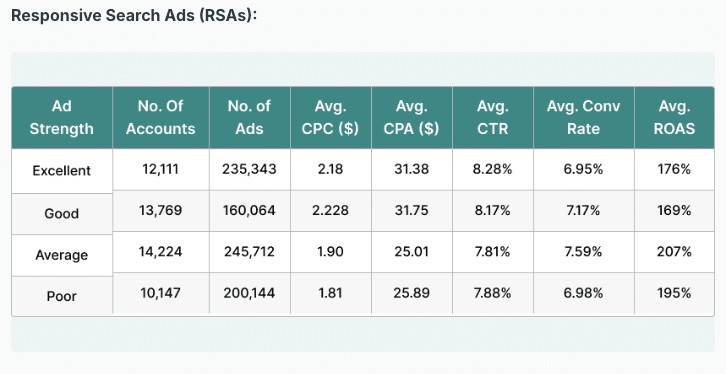Select the Average row label cell
The image size is (726, 374).
(x=62, y=256)
